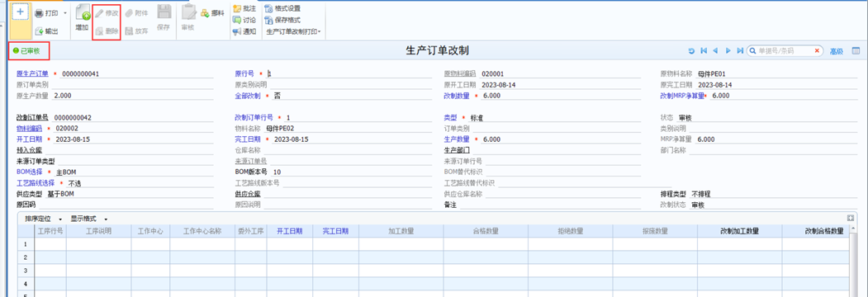Click the 附件 attachment paperclip button

click(x=137, y=13)
